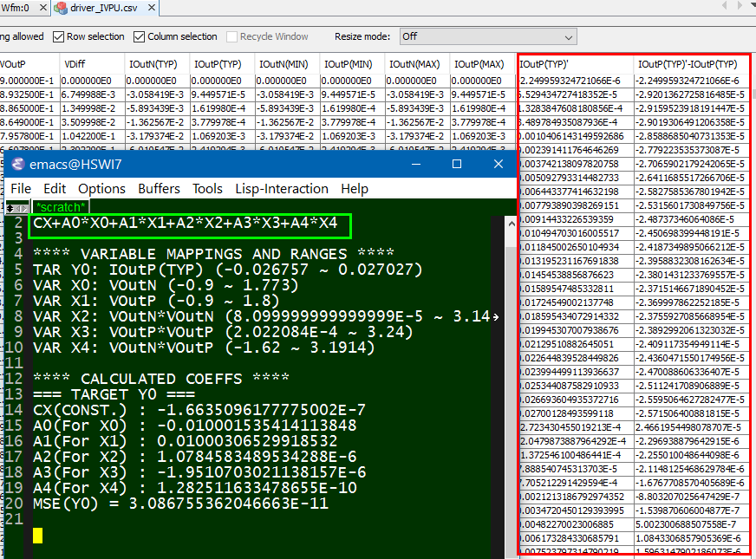Uncheck the Column selection checkbox
The height and width of the screenshot is (559, 756).
(x=140, y=37)
